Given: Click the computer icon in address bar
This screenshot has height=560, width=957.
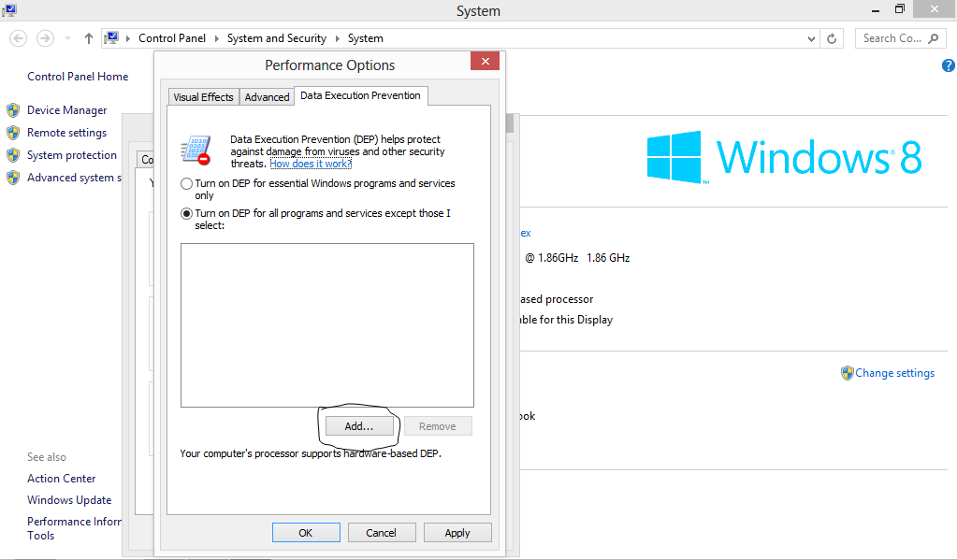Looking at the screenshot, I should [111, 37].
